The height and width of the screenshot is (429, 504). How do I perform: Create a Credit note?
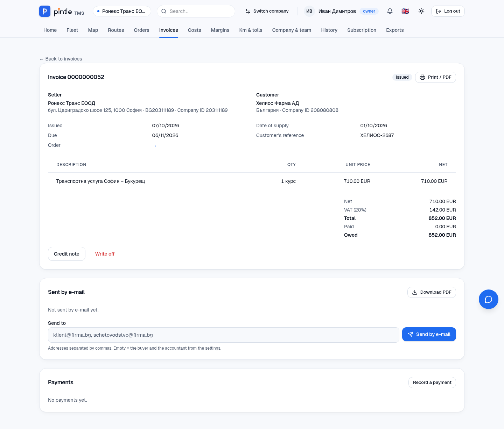pyautogui.click(x=66, y=254)
